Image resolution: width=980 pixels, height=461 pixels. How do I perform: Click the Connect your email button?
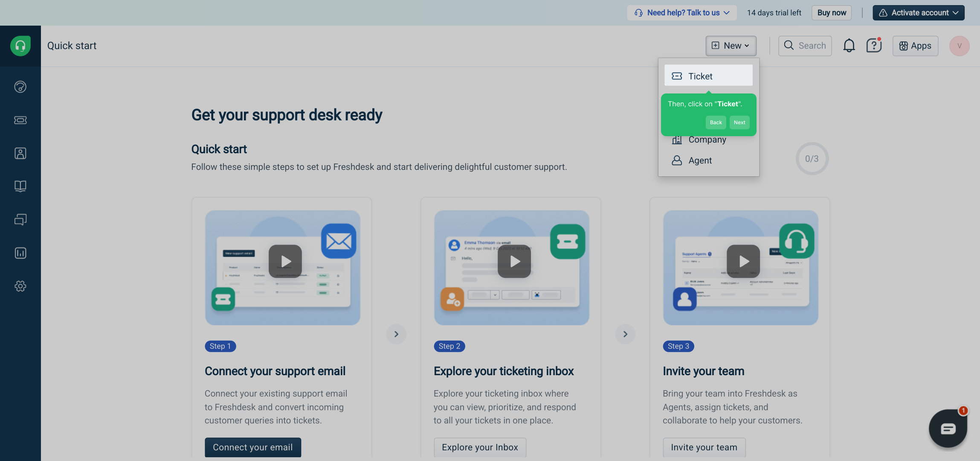(252, 447)
